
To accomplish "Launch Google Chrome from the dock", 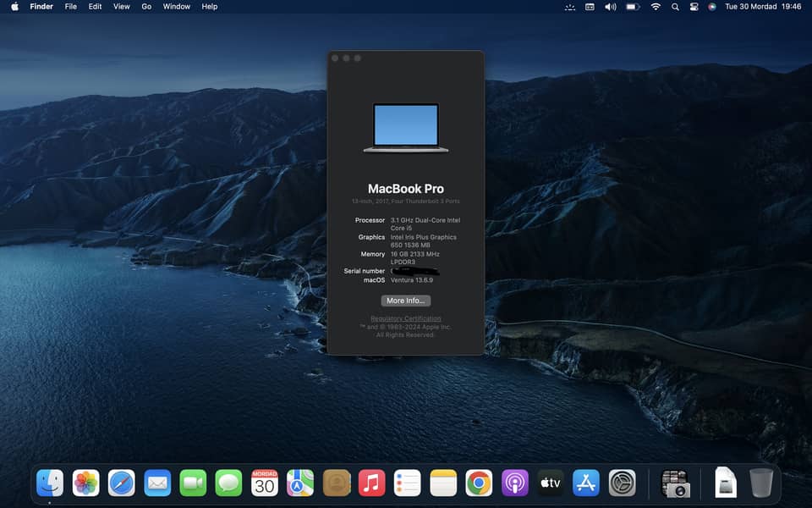I will (479, 483).
